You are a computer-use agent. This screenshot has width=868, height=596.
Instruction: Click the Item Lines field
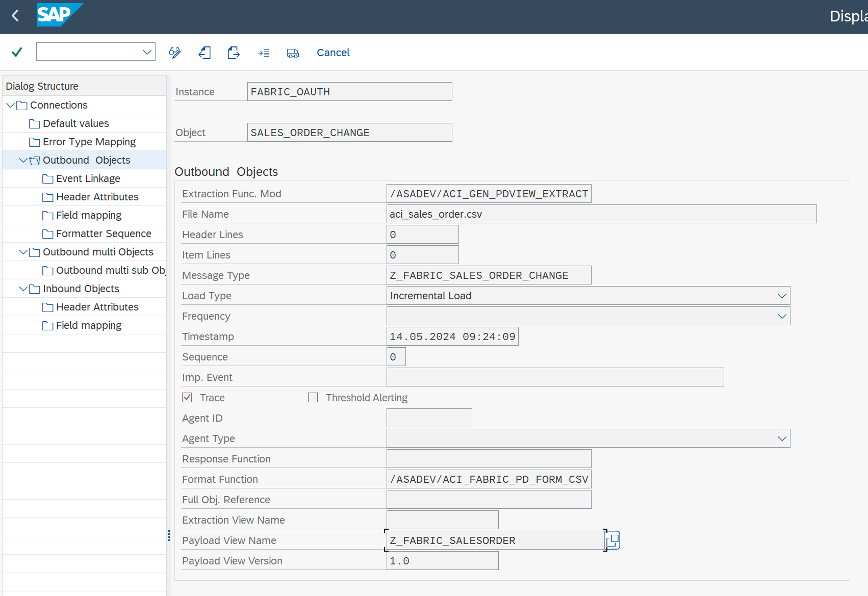pos(423,255)
